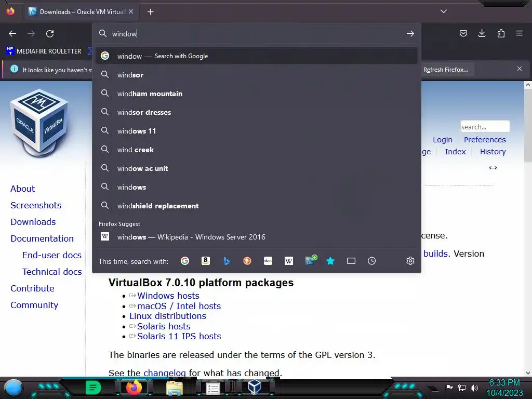The image size is (532, 399).
Task: Search this time with Wikipedia icon
Action: [289, 261]
